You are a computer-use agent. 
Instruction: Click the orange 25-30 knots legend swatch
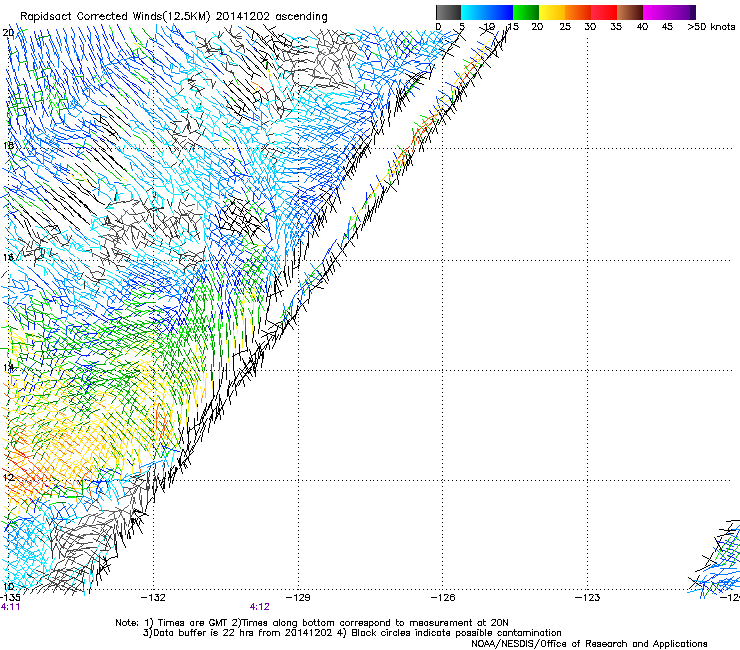(x=578, y=12)
